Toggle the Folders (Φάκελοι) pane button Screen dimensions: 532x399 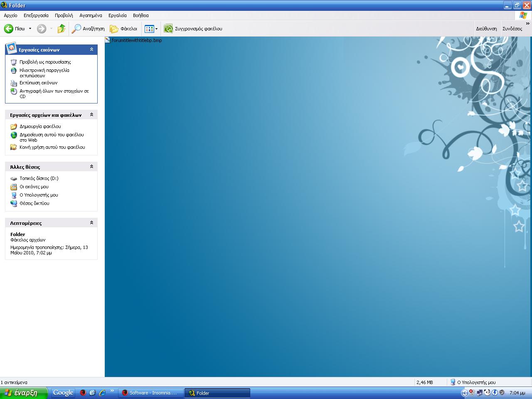click(x=123, y=29)
